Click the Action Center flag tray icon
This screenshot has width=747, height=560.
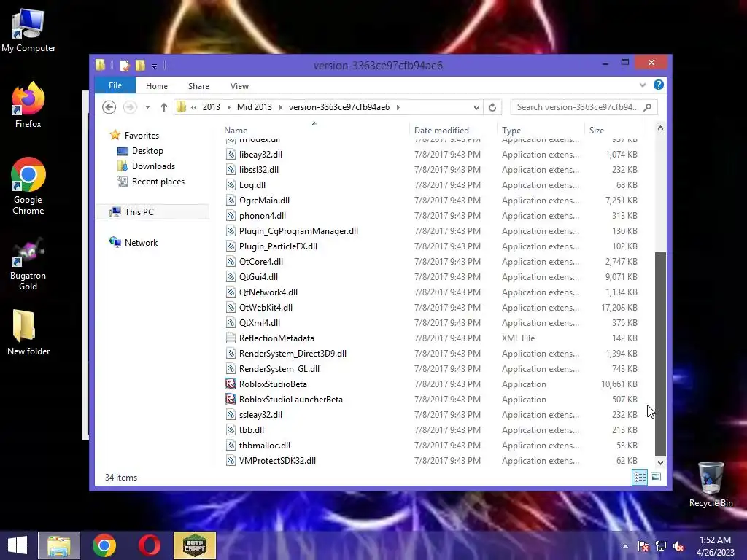(x=643, y=545)
